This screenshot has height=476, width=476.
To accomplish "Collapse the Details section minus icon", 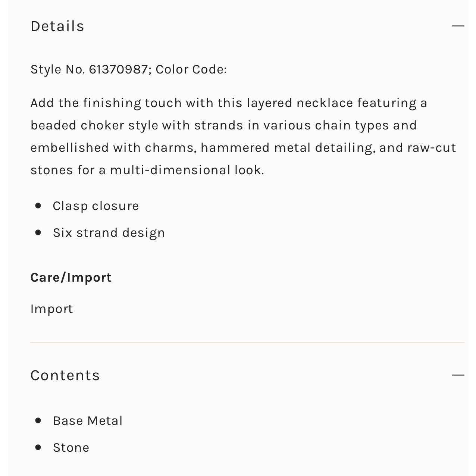I will click(x=458, y=26).
